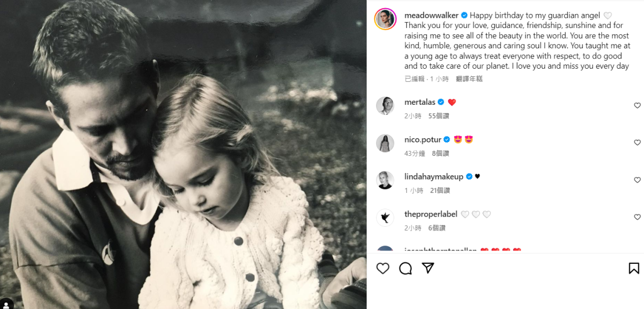View 21個讚 likes on lindahaymakeup comment
The height and width of the screenshot is (309, 644).
(x=440, y=190)
